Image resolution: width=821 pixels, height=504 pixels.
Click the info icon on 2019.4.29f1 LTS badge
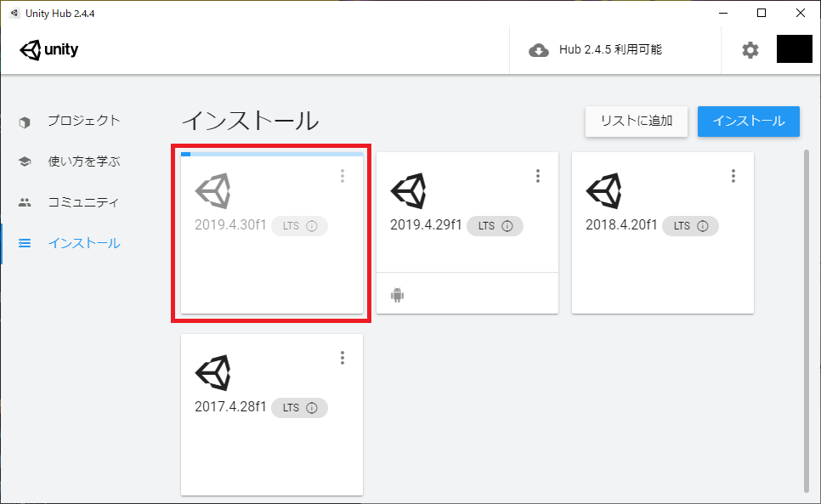(x=507, y=226)
